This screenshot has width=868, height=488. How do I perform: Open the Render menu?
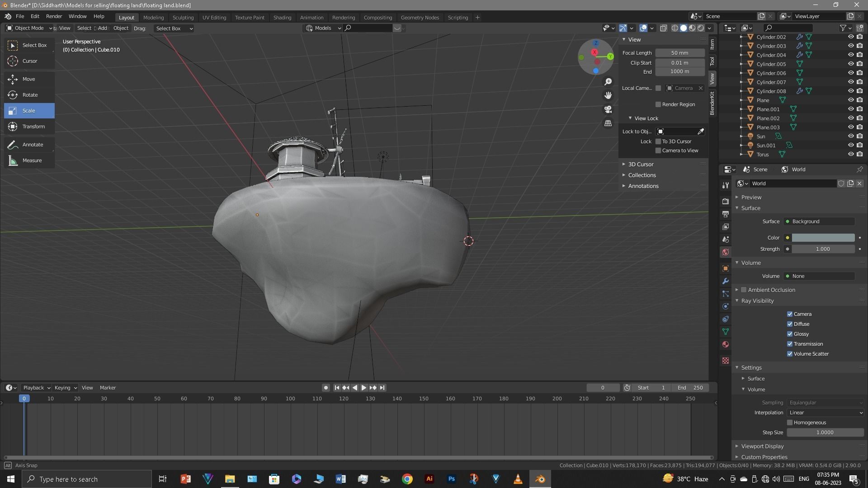point(54,16)
